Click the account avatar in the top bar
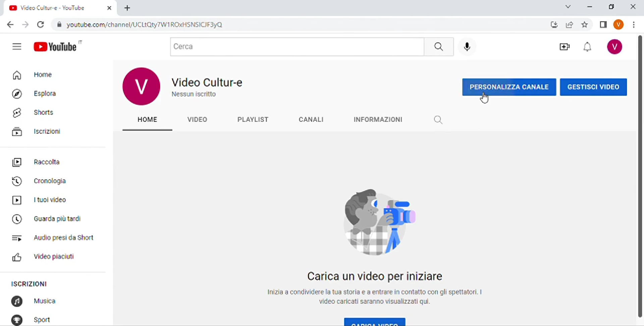 (615, 47)
